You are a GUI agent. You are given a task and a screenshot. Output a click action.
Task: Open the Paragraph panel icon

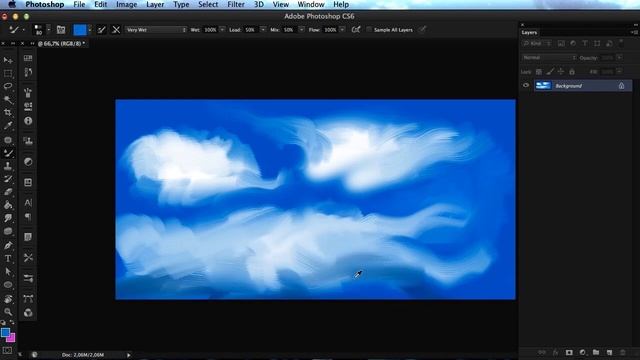point(28,217)
